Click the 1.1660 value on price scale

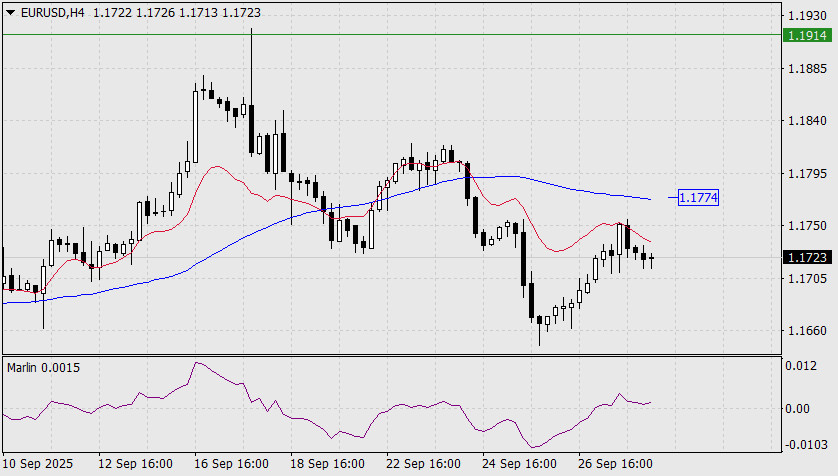pyautogui.click(x=805, y=330)
